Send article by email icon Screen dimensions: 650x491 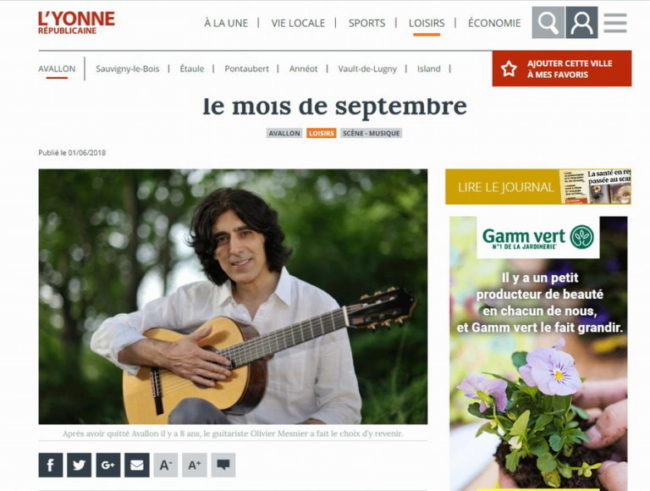137,465
